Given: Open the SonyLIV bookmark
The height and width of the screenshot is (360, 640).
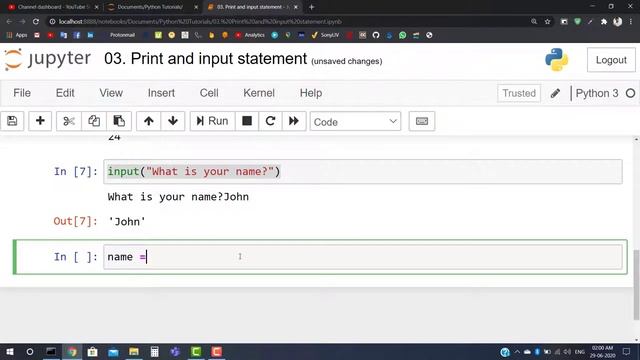Looking at the screenshot, I should (x=325, y=35).
